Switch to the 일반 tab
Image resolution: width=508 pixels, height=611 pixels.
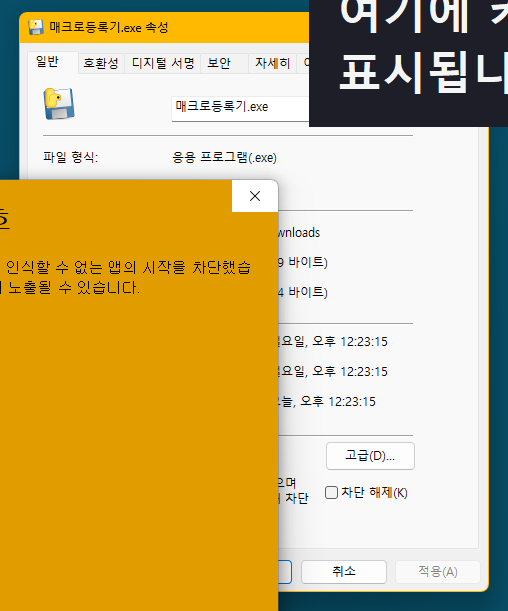53,62
